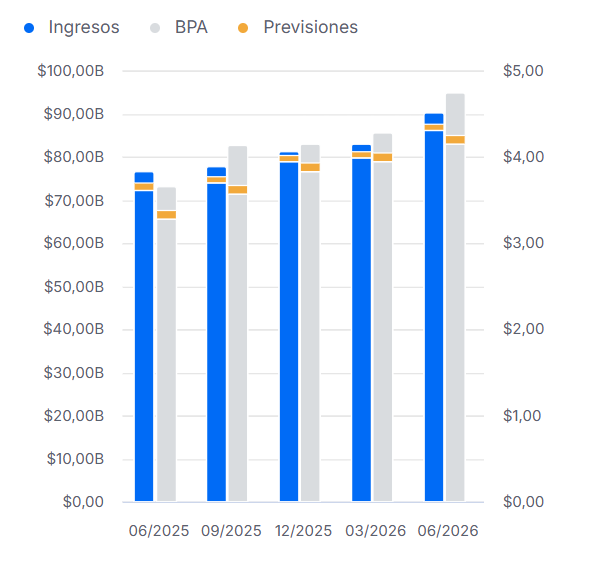The height and width of the screenshot is (577, 591).
Task: Click the $30,00B left axis label
Action: [x=73, y=373]
